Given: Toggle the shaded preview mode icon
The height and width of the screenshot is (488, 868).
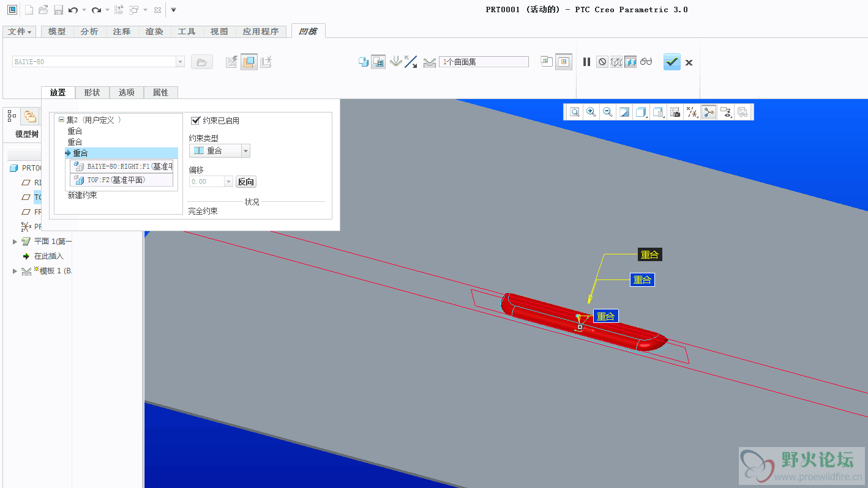Looking at the screenshot, I should (630, 62).
